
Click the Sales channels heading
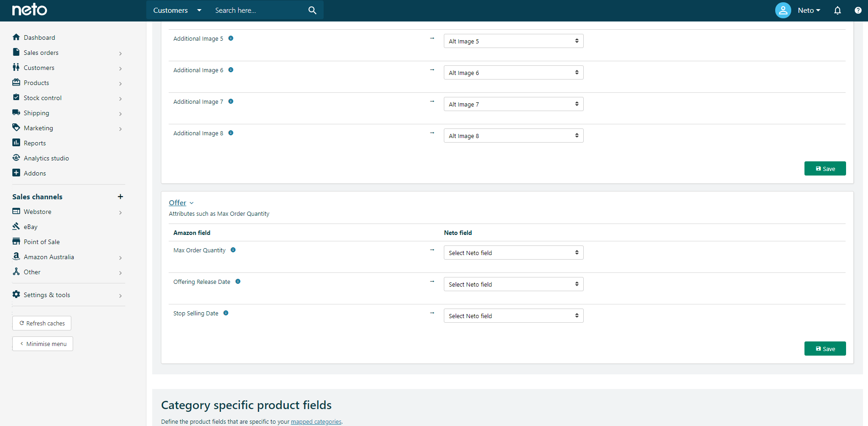[x=37, y=197]
